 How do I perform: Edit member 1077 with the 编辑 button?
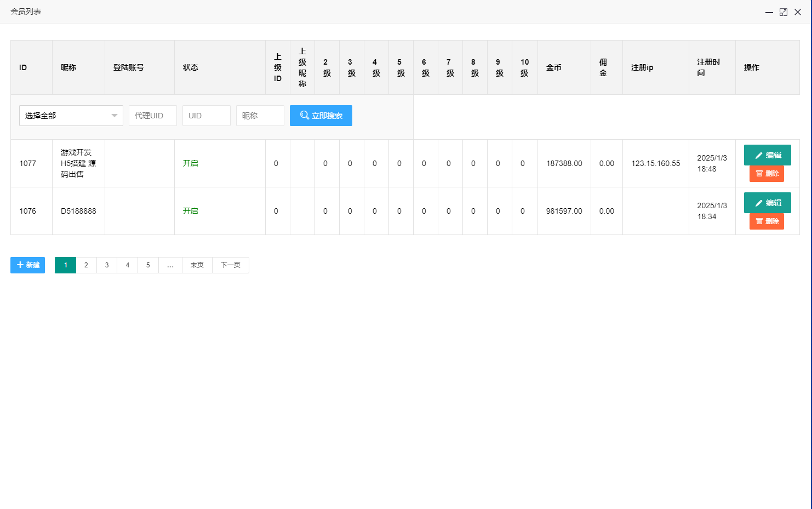(767, 155)
